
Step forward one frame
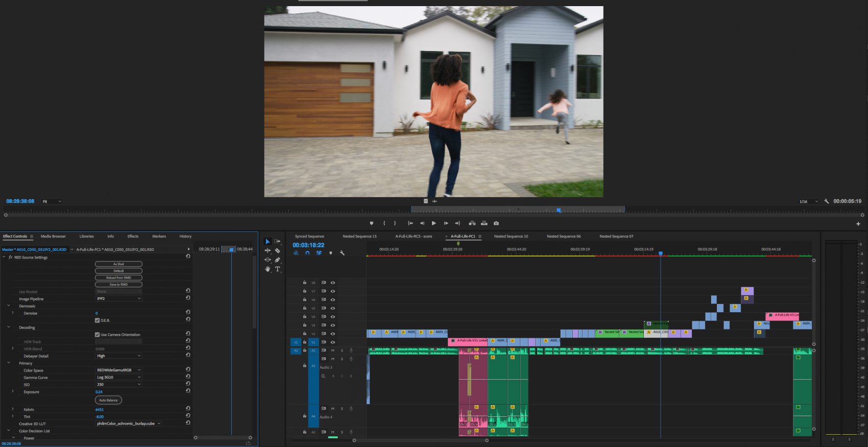[x=446, y=223]
